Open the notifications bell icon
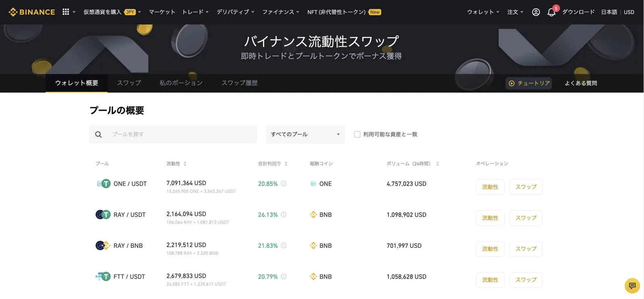This screenshot has width=644, height=299. click(551, 12)
